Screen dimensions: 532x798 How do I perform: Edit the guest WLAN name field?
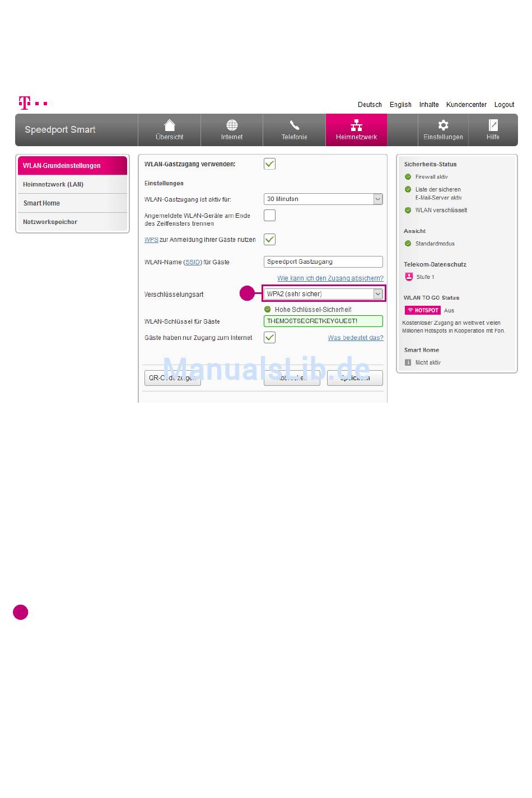[323, 262]
